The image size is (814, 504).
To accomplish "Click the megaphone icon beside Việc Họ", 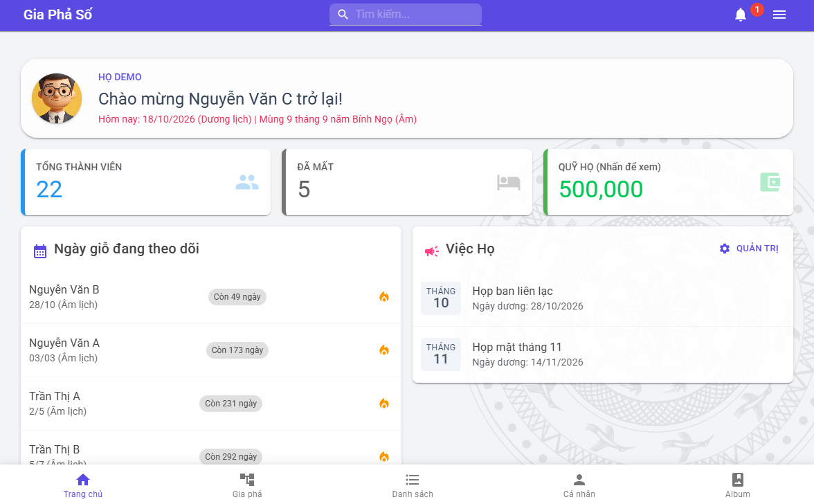I will [431, 251].
